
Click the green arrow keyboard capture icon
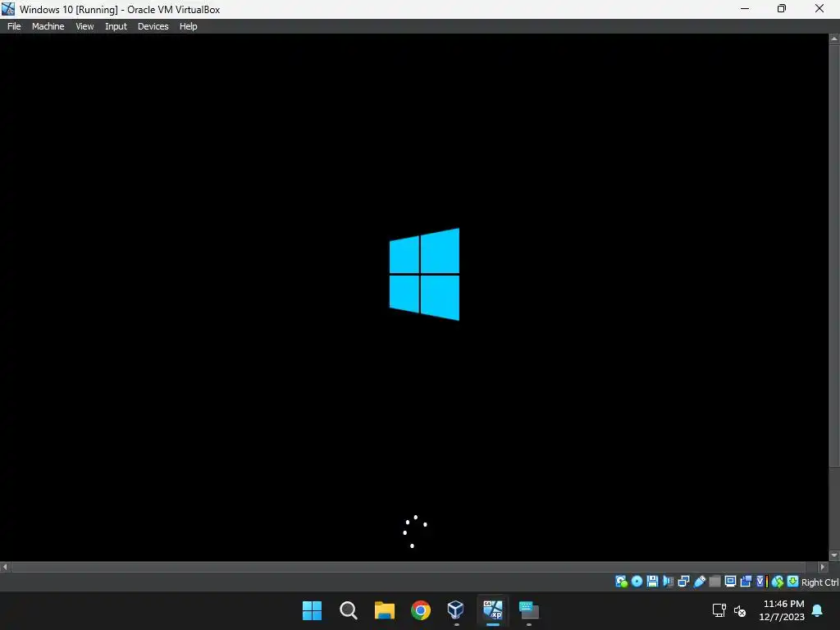click(x=793, y=582)
